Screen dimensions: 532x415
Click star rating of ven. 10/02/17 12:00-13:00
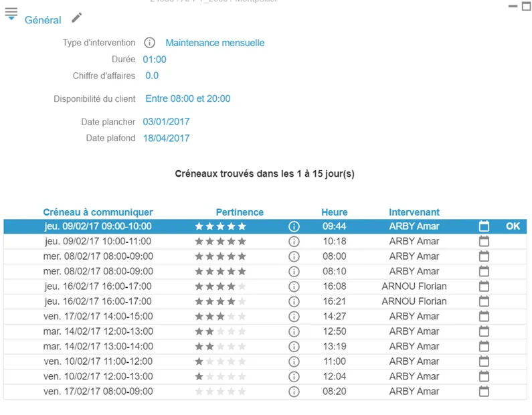[220, 376]
